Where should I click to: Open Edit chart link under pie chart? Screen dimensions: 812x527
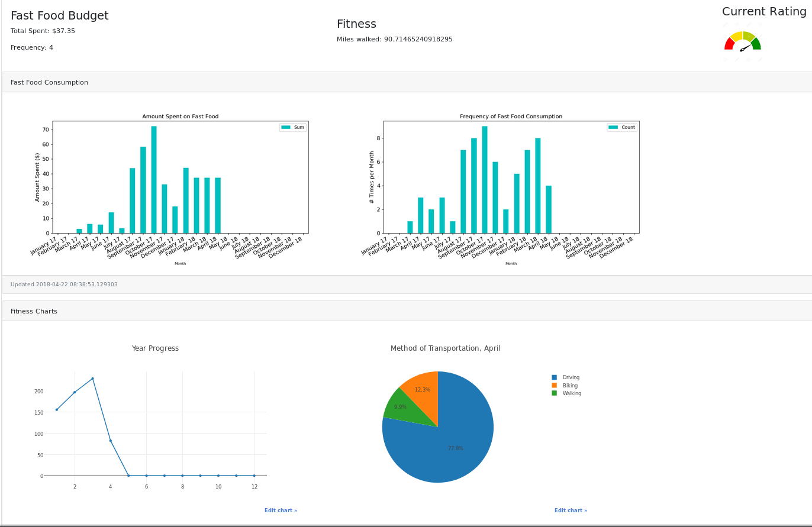click(571, 510)
